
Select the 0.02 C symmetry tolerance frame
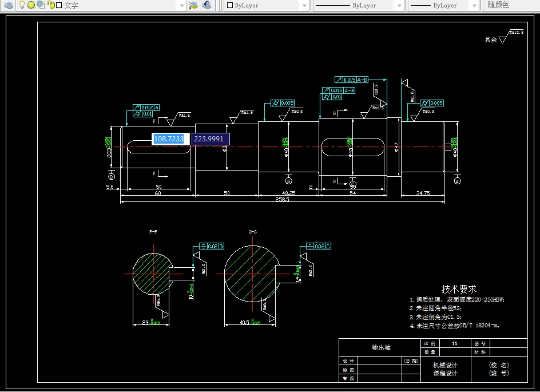pos(319,246)
